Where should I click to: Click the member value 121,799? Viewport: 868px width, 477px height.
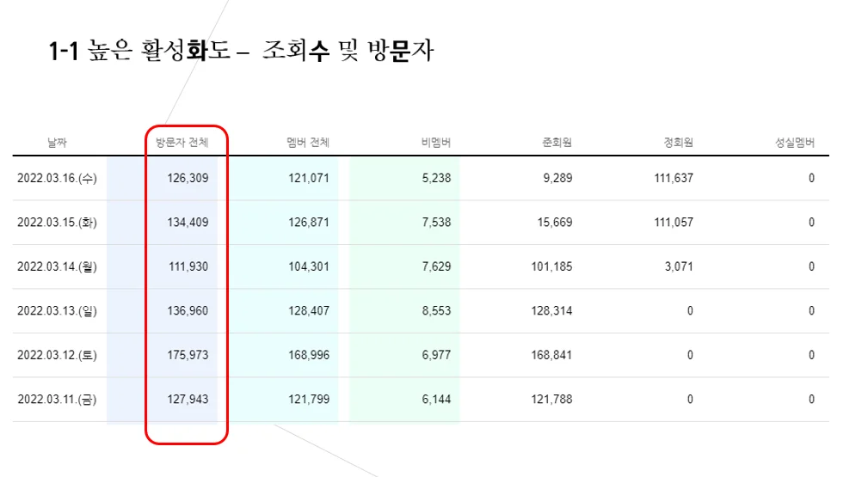pos(308,400)
